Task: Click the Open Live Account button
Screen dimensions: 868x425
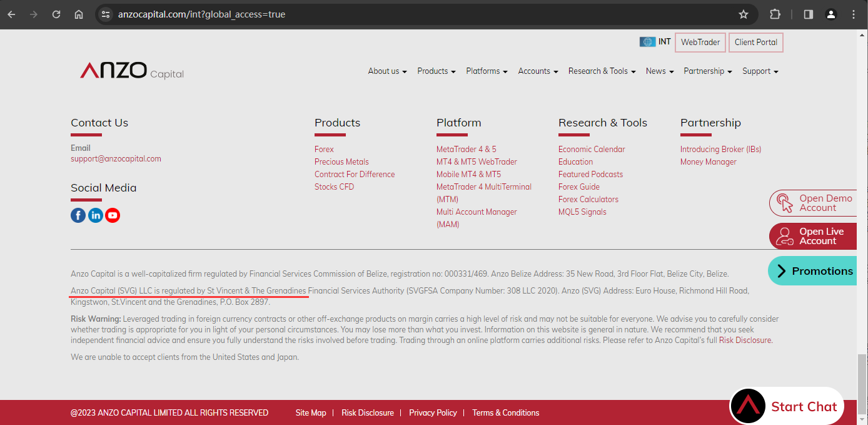Action: pos(813,236)
